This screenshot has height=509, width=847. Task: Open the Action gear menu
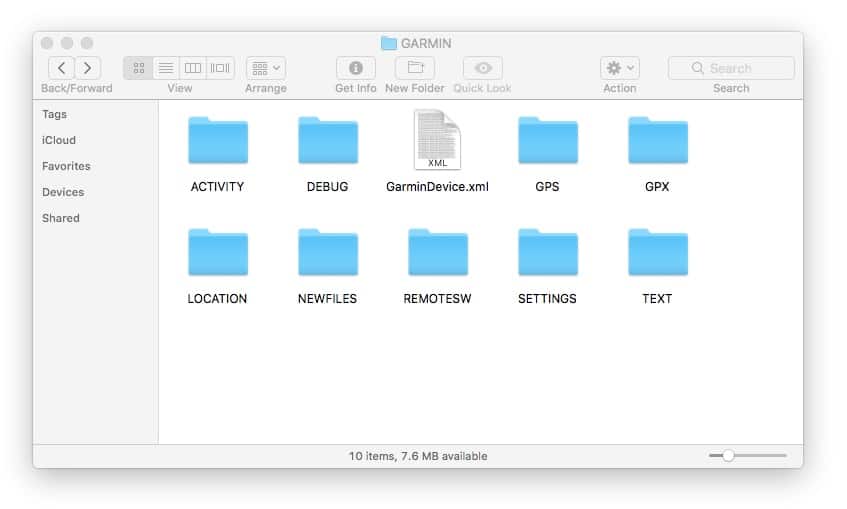(620, 68)
